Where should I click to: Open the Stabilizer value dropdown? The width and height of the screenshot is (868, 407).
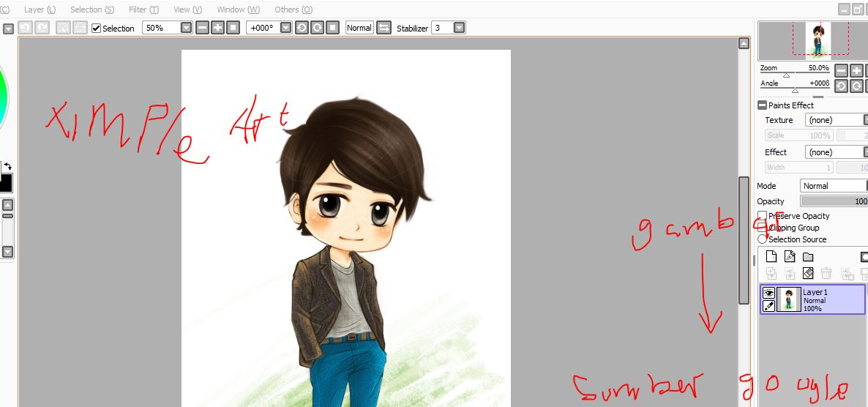point(459,28)
